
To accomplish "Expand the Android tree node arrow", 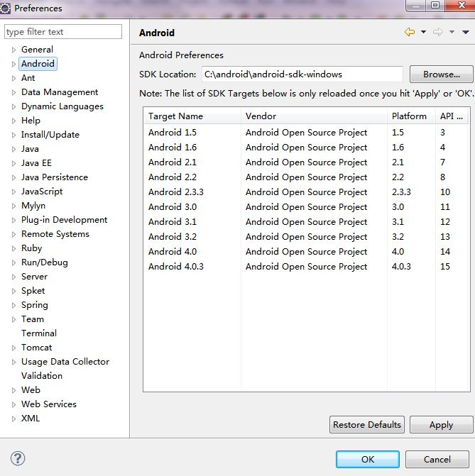I will [13, 64].
